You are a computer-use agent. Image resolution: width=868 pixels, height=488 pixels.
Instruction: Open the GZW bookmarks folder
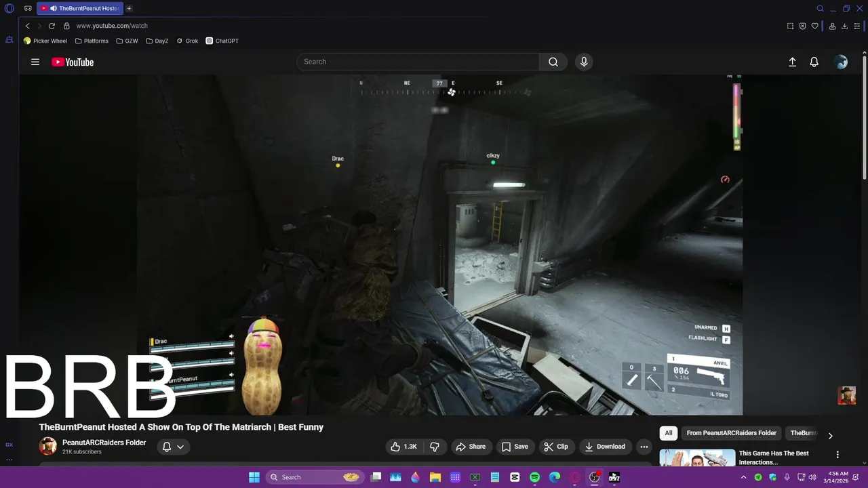(127, 41)
